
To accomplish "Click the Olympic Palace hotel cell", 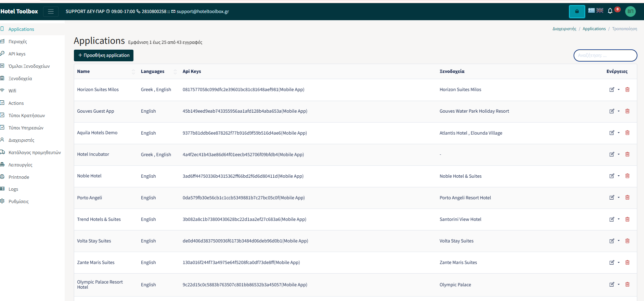I will point(455,285).
